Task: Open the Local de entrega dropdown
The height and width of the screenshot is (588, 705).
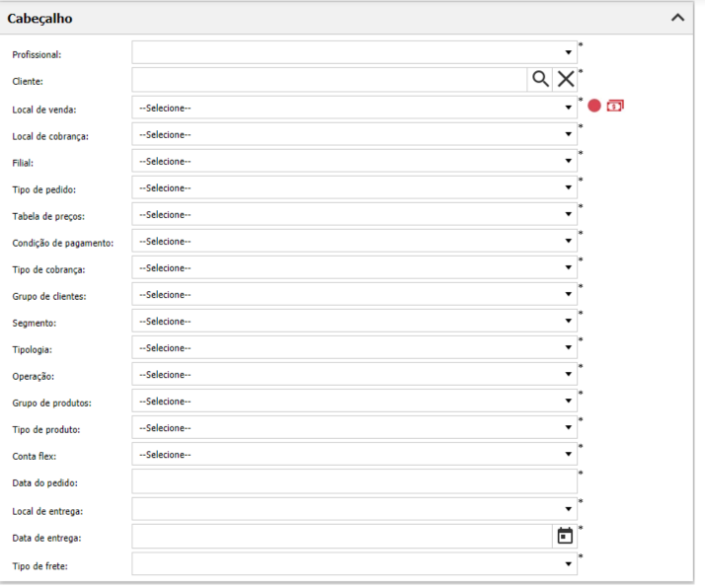Action: pyautogui.click(x=354, y=509)
